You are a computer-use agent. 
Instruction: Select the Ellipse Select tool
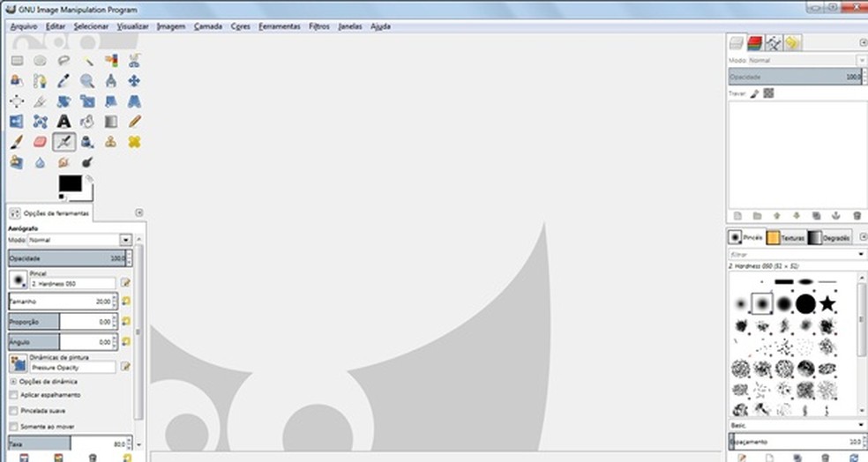(40, 61)
